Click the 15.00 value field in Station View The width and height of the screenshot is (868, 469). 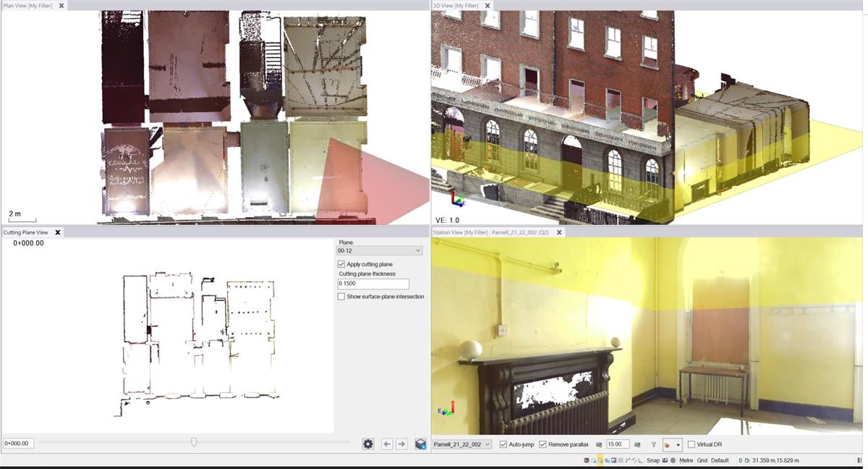point(618,444)
